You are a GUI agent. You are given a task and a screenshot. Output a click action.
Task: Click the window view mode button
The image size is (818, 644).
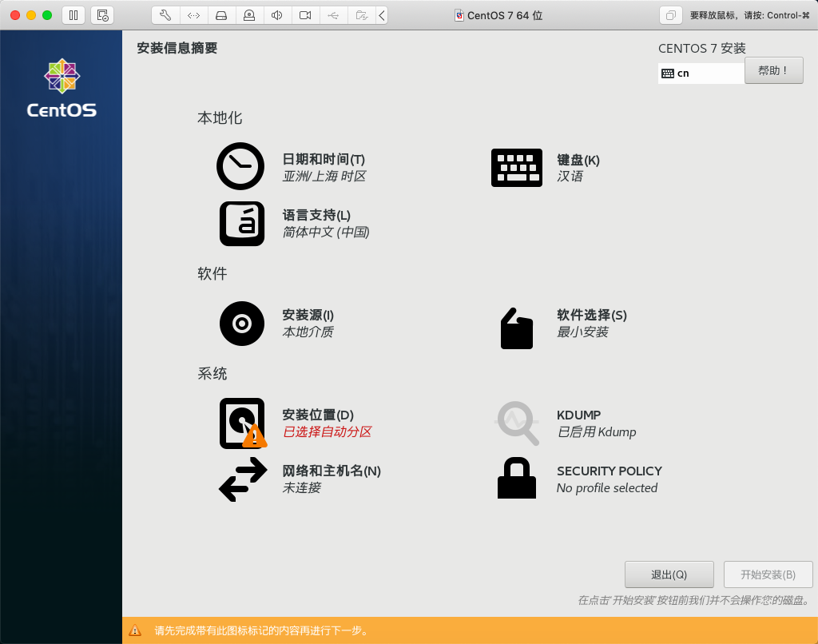point(671,15)
